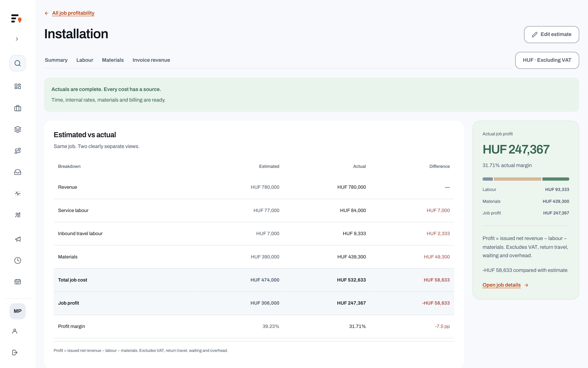
Task: Click the Edit estimate button
Action: point(551,35)
